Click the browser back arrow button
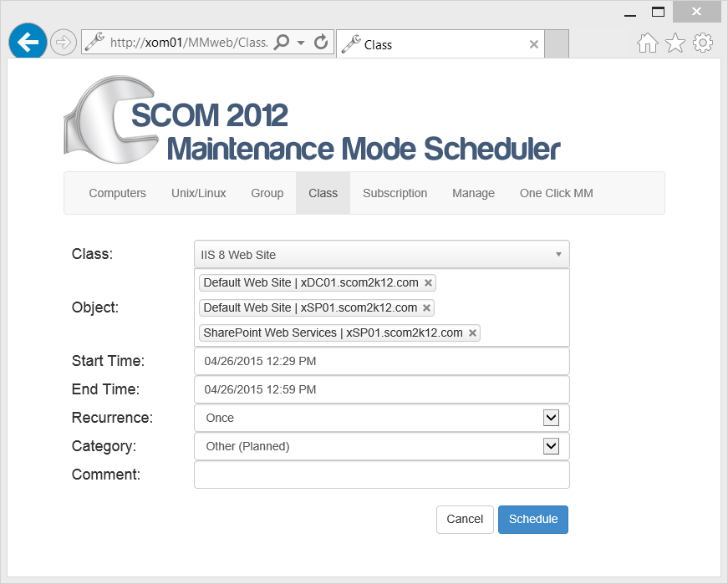The width and height of the screenshot is (728, 584). pos(28,42)
